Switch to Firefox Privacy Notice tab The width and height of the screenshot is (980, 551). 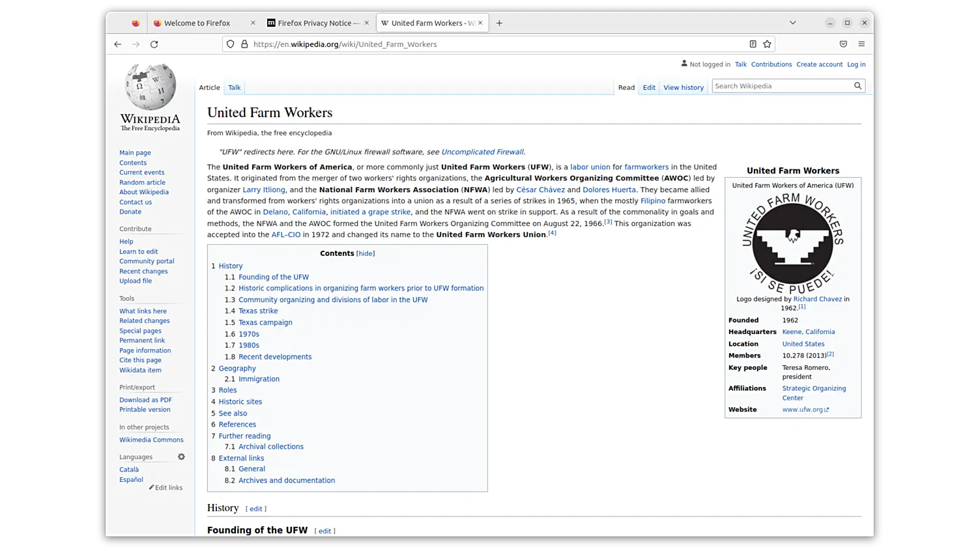click(318, 23)
